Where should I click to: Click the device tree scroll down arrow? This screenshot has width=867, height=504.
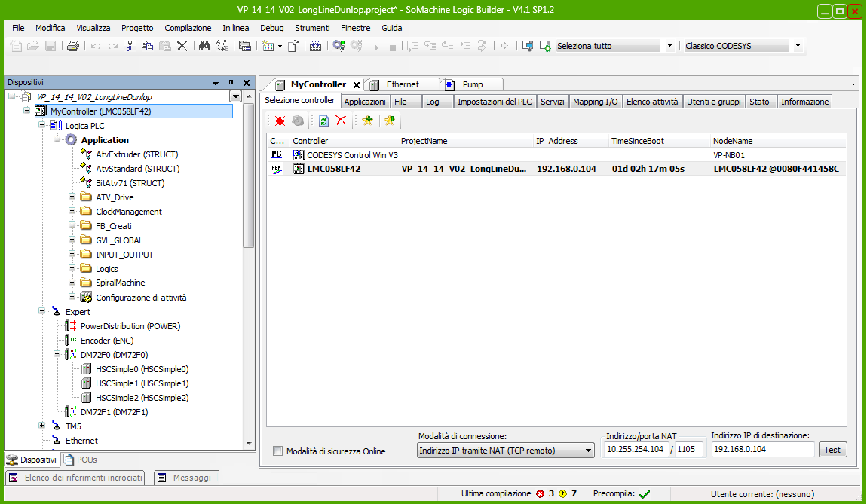248,444
